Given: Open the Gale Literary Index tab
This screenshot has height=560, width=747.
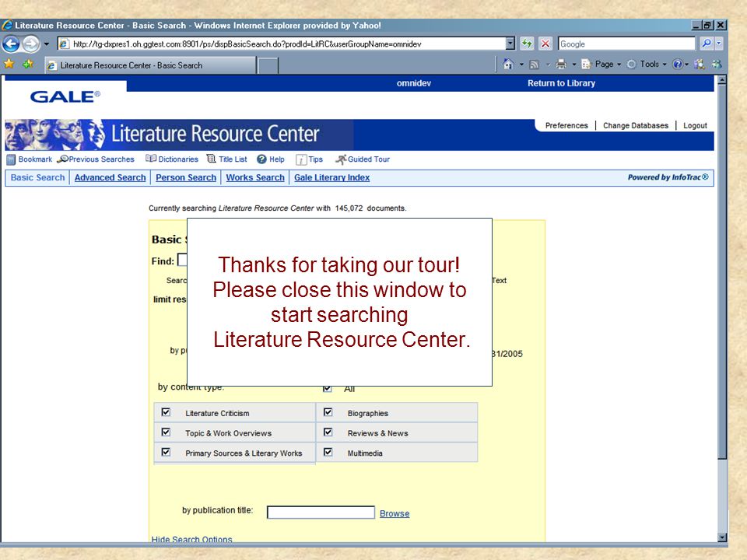Looking at the screenshot, I should 331,177.
